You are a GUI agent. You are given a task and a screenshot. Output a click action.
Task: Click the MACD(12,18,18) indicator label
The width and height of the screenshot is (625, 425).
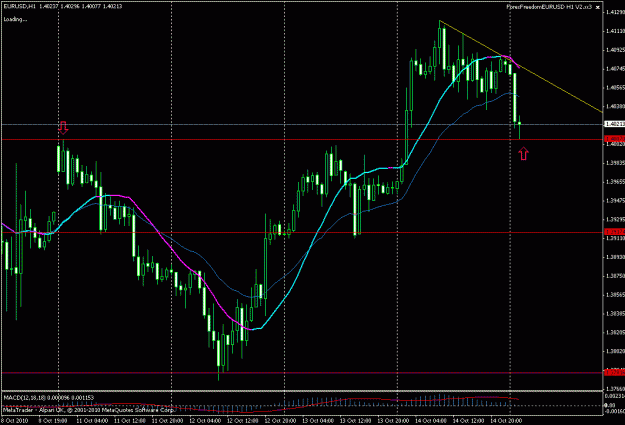coord(49,397)
